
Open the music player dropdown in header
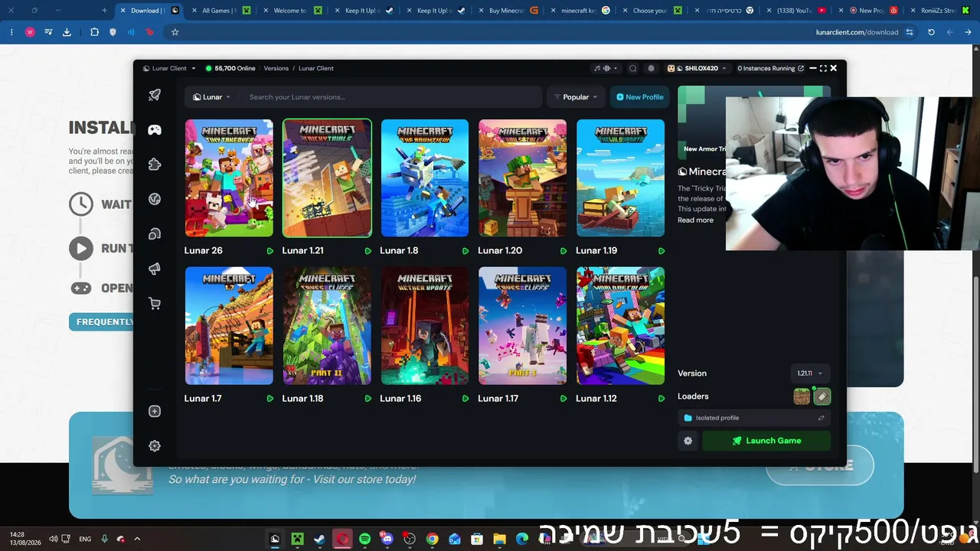(606, 68)
